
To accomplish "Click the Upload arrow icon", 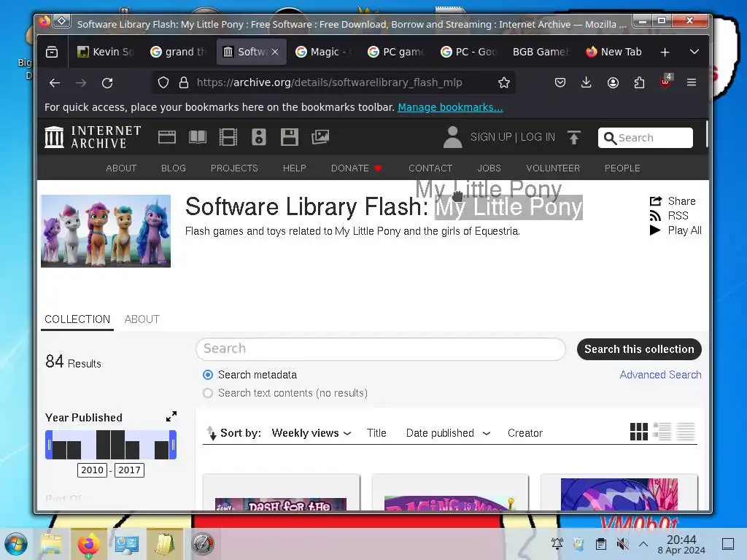I will [574, 137].
